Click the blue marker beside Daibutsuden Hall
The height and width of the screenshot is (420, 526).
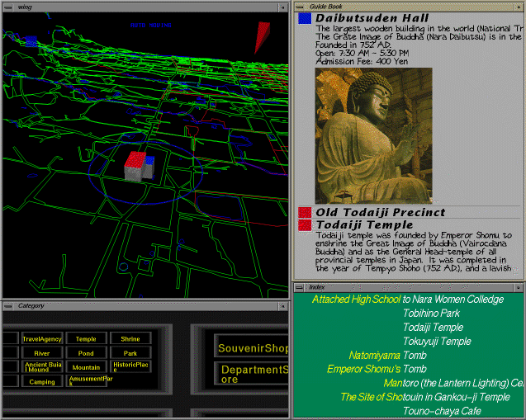point(305,18)
